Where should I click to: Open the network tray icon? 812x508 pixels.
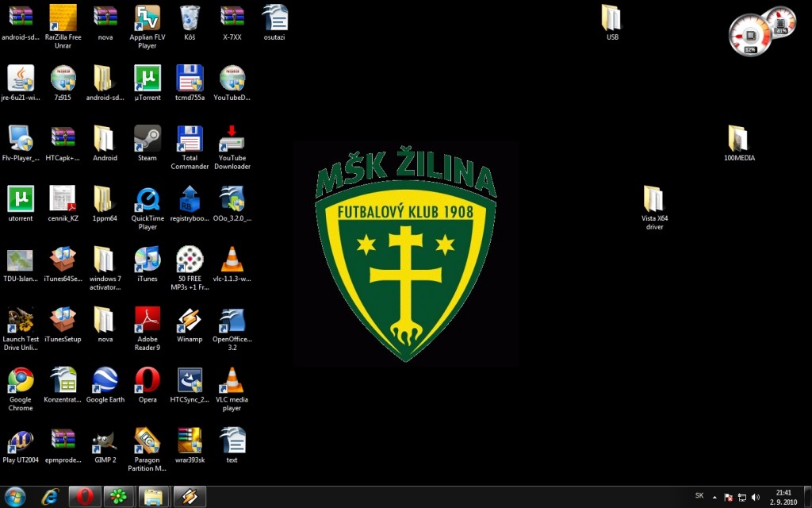742,497
